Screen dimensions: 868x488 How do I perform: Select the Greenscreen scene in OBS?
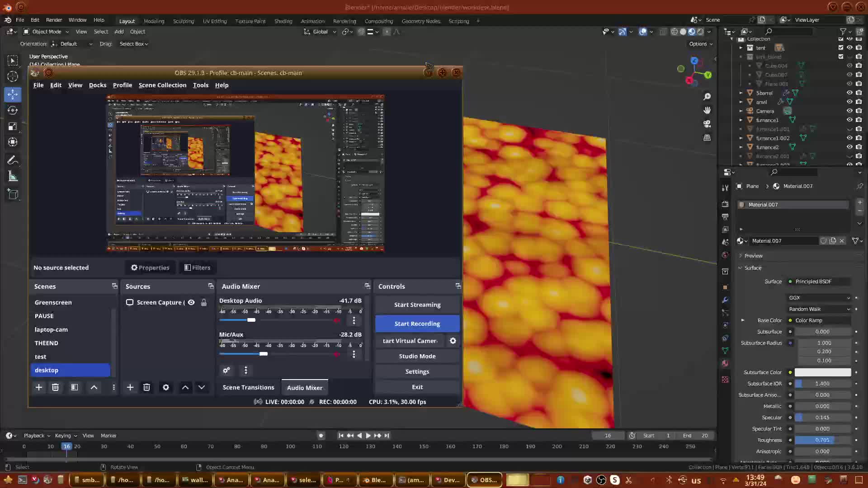click(53, 302)
